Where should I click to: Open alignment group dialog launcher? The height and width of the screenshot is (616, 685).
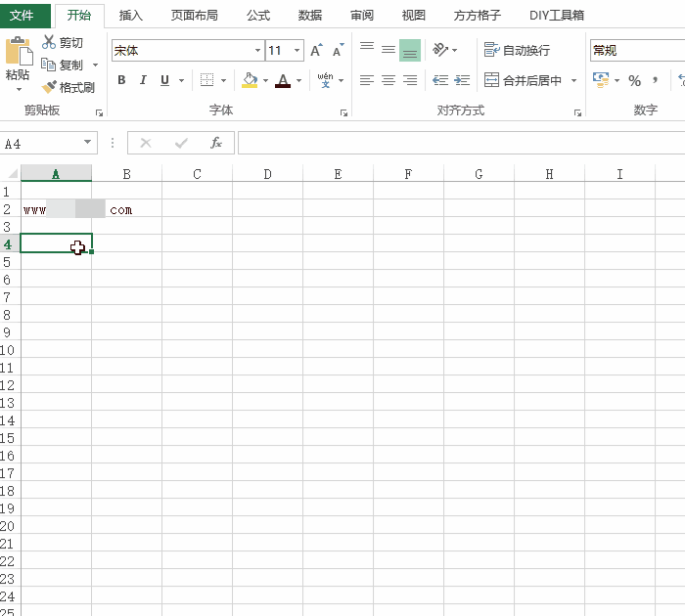pyautogui.click(x=577, y=113)
